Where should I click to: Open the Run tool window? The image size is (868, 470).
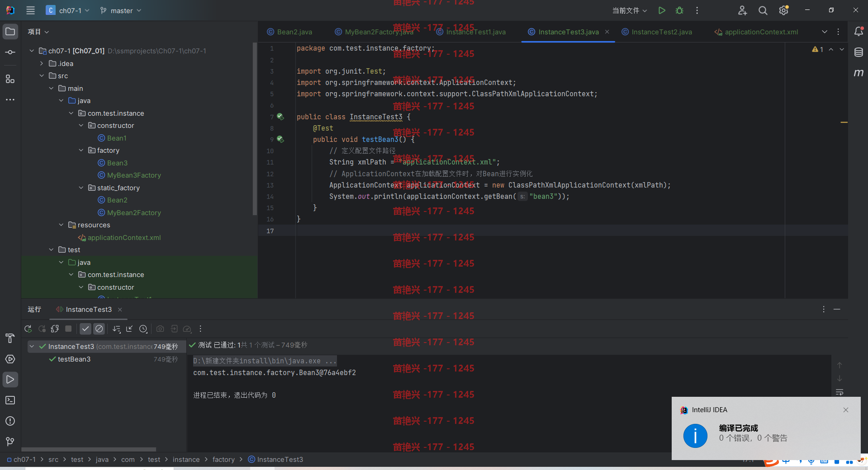click(x=10, y=380)
